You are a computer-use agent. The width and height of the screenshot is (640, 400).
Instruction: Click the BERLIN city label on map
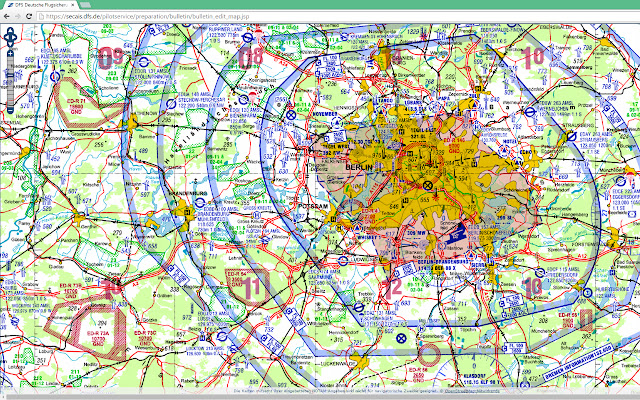359,167
